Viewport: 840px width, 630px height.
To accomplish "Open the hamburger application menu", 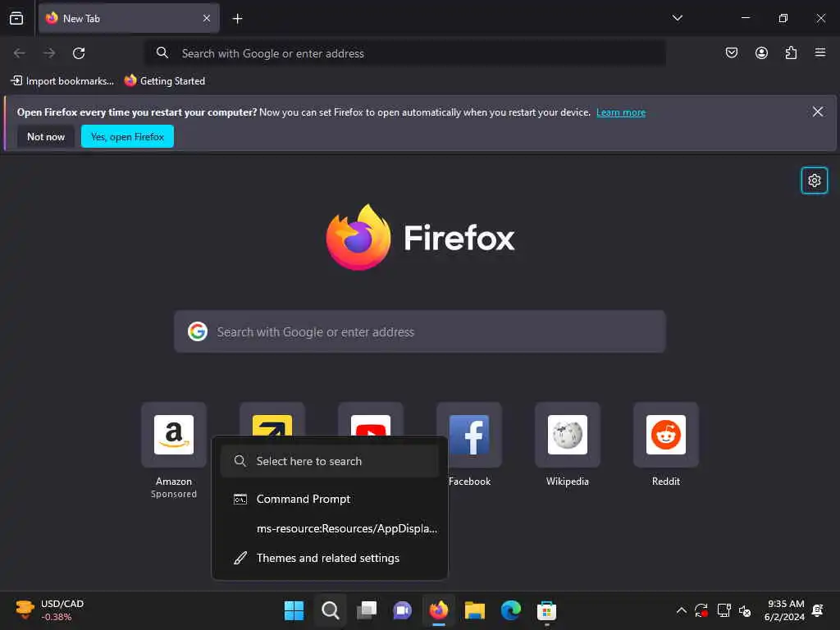I will (x=820, y=52).
